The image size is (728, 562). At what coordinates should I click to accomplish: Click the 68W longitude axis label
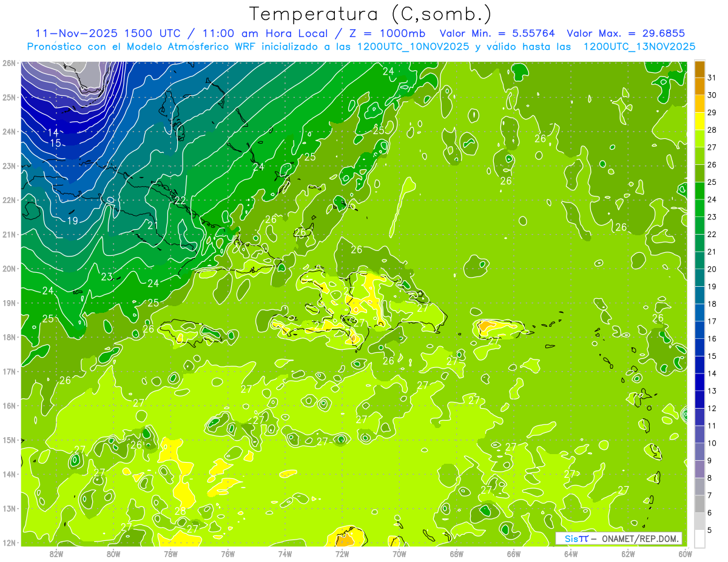[x=456, y=553]
